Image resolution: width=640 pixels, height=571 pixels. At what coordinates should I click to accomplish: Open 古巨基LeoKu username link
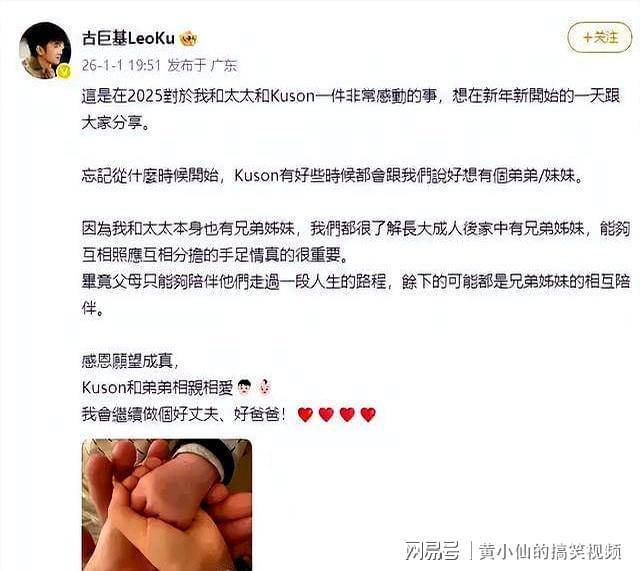pos(128,38)
